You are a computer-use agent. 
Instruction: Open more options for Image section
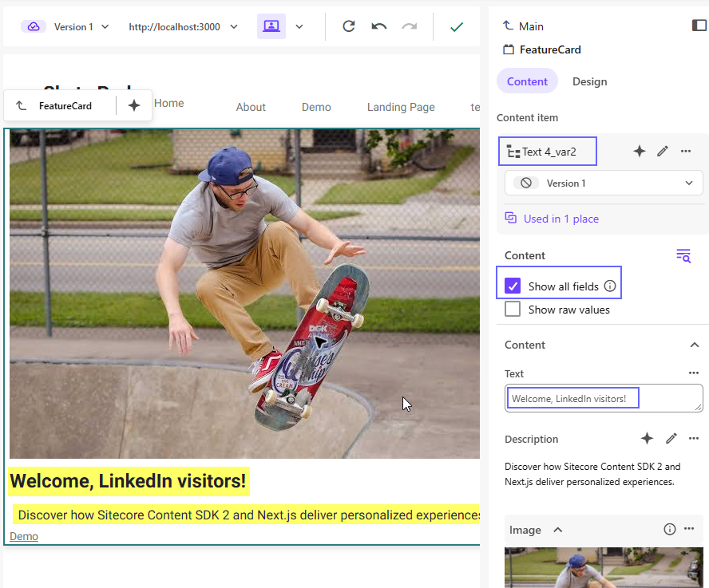(689, 529)
